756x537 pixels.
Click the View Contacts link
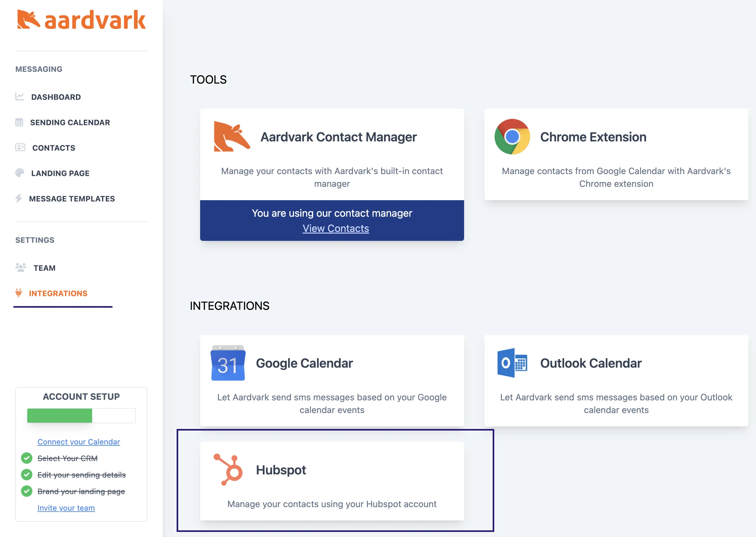coord(335,228)
